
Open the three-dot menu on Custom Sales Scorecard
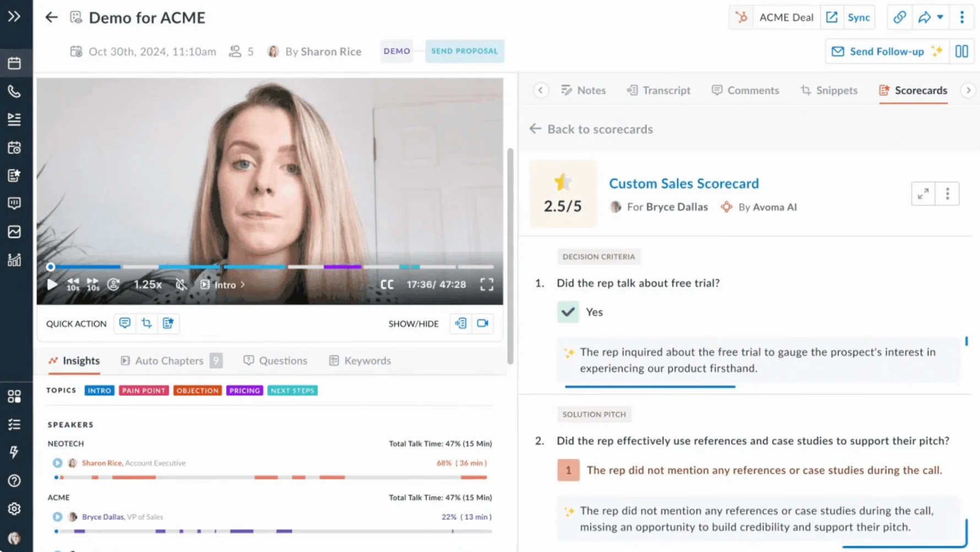948,193
